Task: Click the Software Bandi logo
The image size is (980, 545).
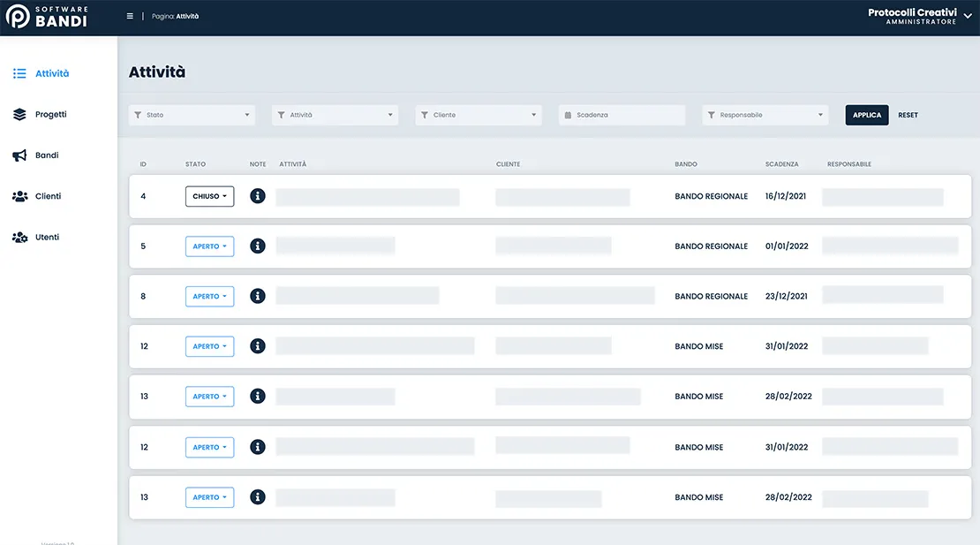Action: (49, 15)
